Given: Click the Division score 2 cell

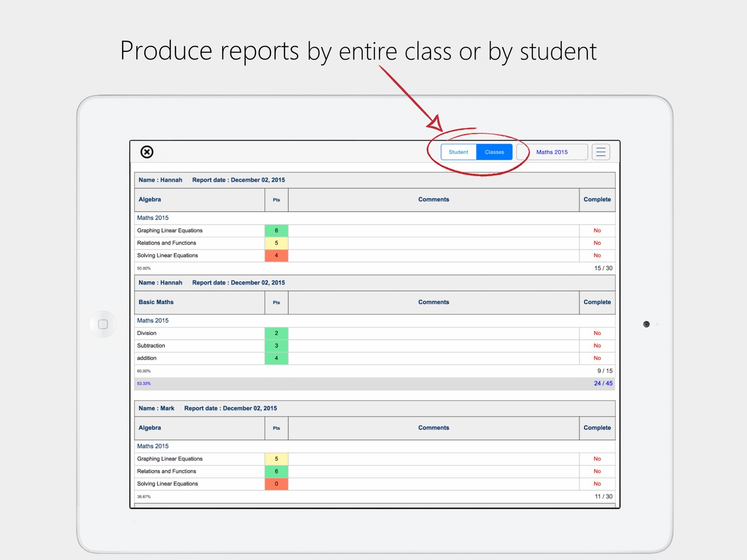Looking at the screenshot, I should [x=276, y=333].
